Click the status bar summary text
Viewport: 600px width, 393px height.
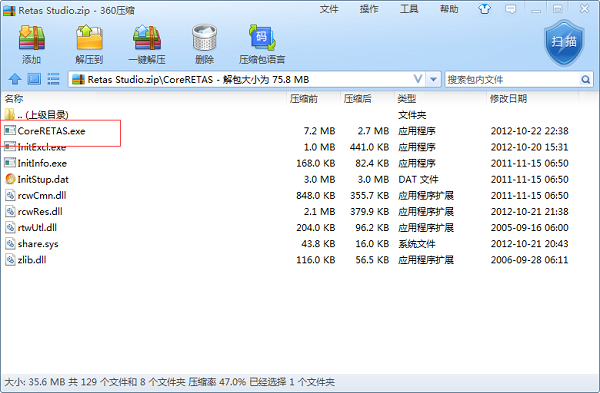(169, 382)
